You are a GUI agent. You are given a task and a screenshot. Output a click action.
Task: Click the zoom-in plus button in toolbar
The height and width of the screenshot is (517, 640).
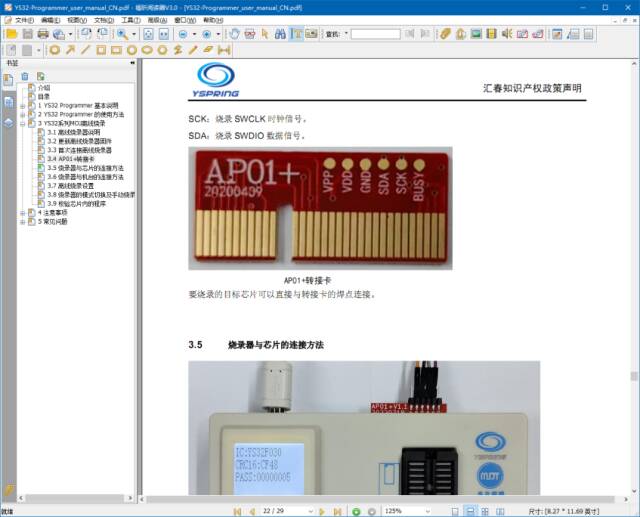coord(207,34)
